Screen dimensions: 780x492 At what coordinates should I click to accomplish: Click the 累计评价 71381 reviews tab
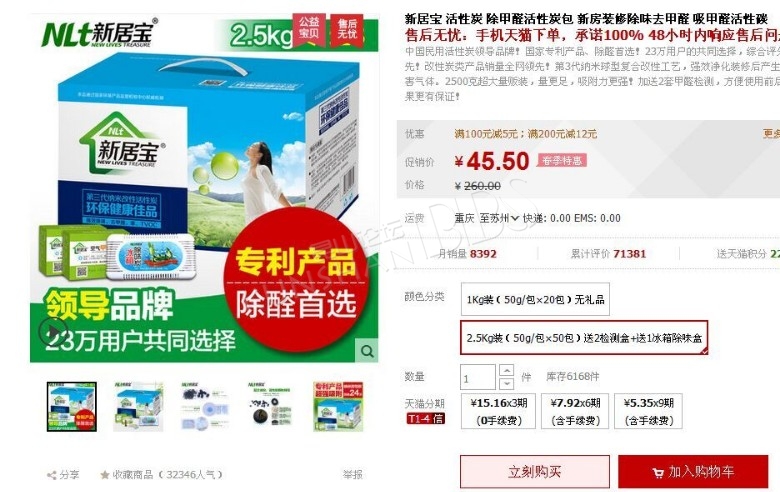[608, 254]
